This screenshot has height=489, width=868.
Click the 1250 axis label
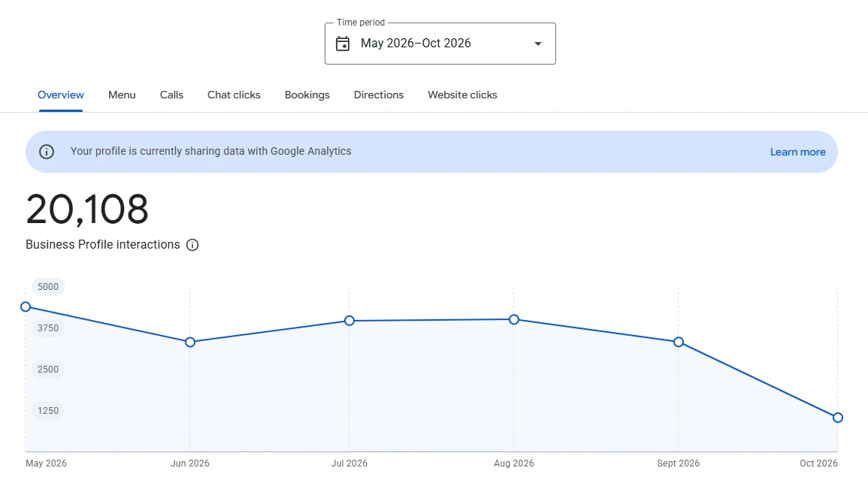pyautogui.click(x=48, y=410)
